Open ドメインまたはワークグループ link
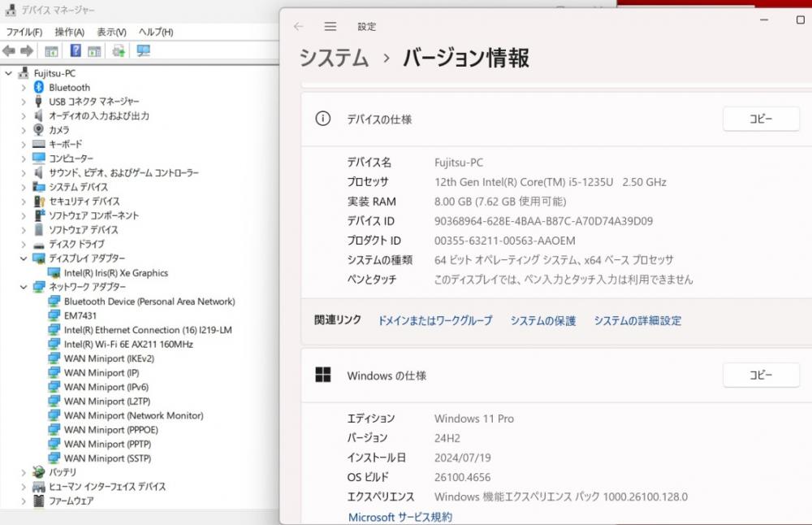Image resolution: width=812 pixels, height=525 pixels. point(435,321)
